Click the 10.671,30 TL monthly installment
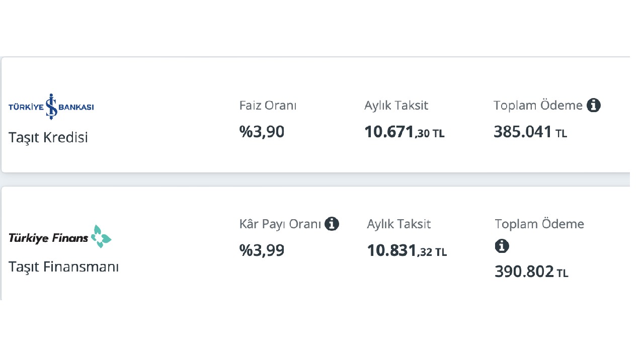This screenshot has height=362, width=644. point(405,132)
